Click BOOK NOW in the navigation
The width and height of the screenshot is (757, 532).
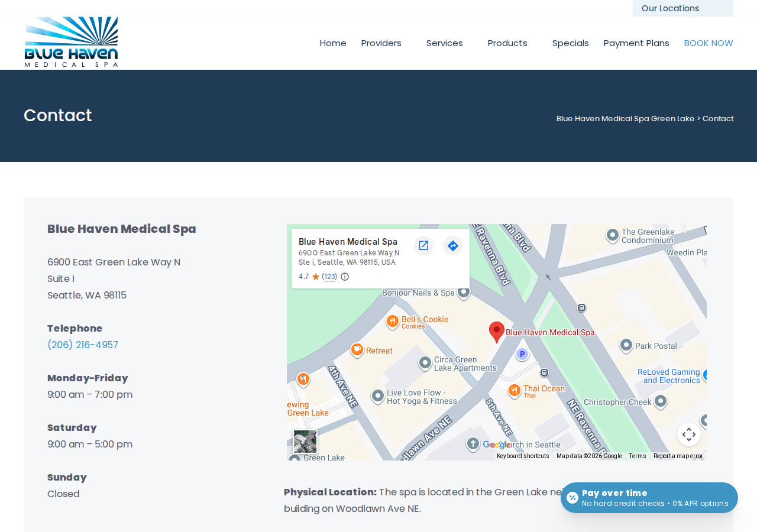coord(709,43)
